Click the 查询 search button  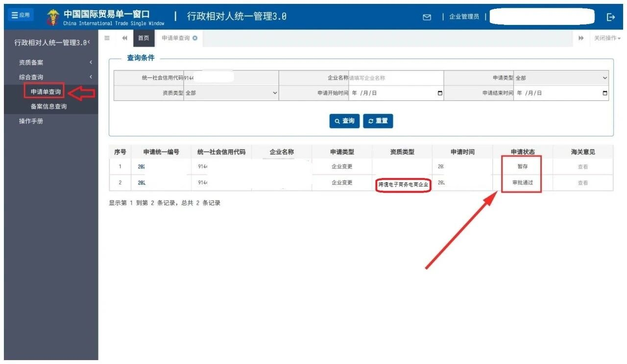344,121
